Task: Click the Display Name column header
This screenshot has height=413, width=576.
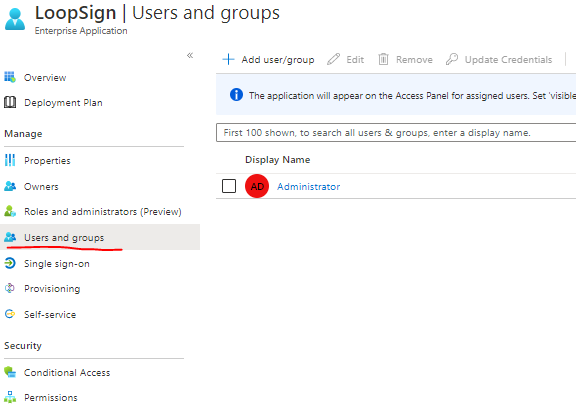Action: [278, 159]
